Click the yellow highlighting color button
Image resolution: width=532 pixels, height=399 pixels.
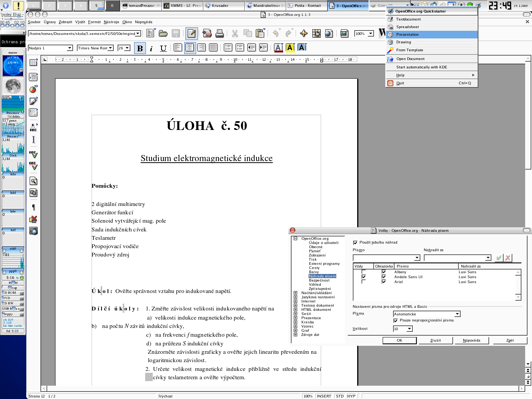click(x=290, y=48)
